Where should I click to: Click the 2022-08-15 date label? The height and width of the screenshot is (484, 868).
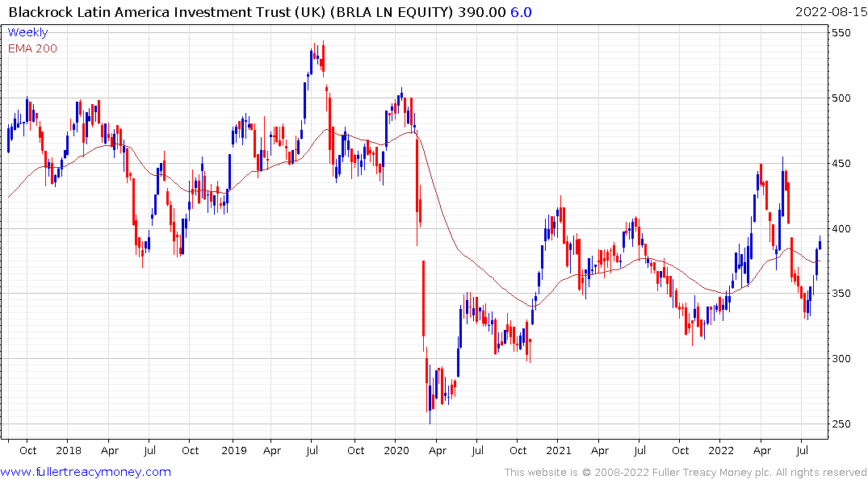[831, 12]
